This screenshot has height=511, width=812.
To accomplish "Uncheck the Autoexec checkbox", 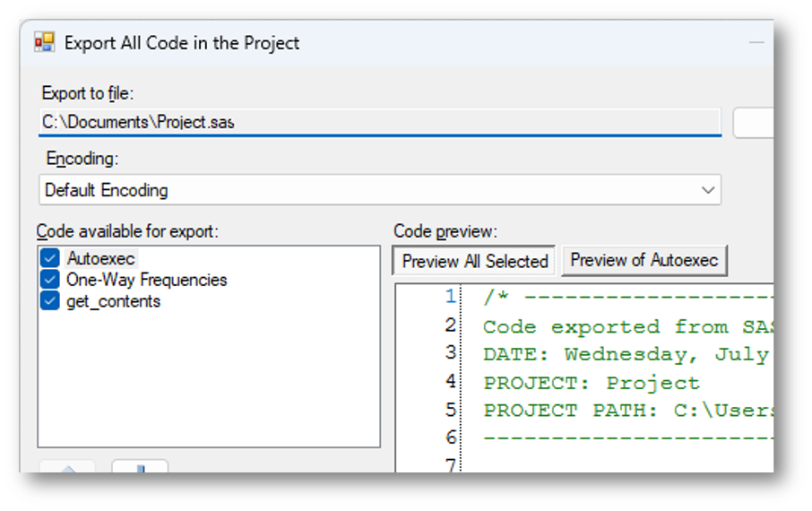I will (50, 258).
